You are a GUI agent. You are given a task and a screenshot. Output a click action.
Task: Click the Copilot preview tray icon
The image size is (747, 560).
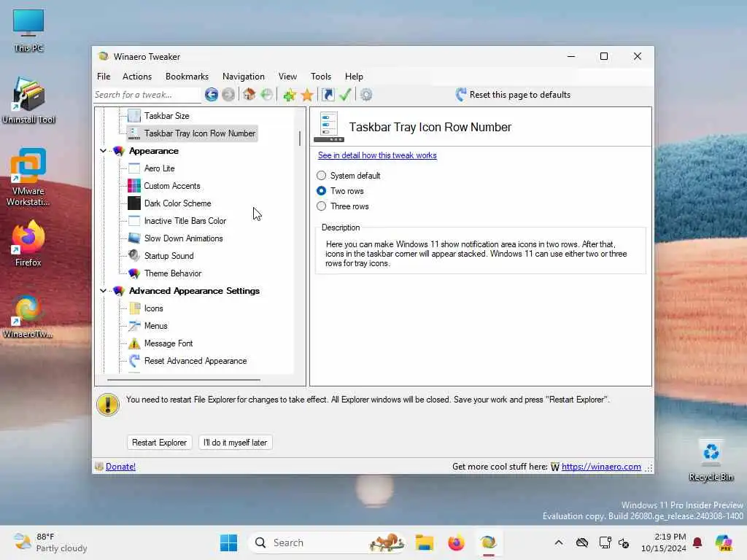[x=723, y=542]
